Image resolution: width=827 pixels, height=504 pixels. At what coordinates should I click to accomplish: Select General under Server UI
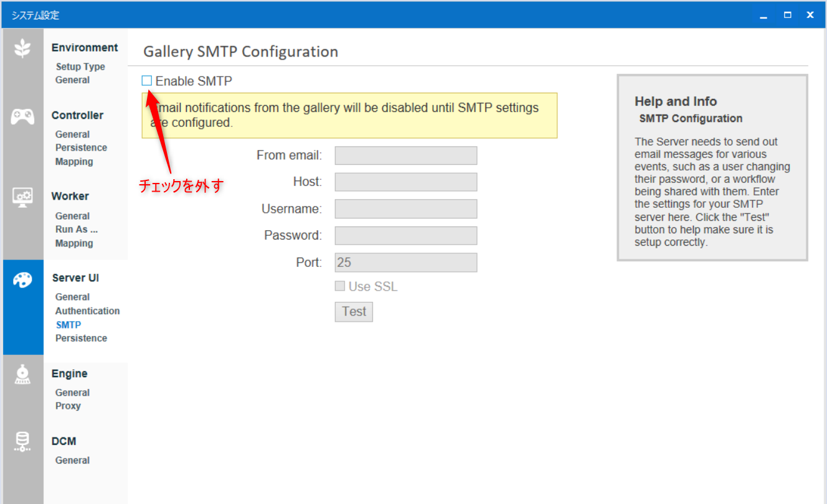click(x=72, y=297)
